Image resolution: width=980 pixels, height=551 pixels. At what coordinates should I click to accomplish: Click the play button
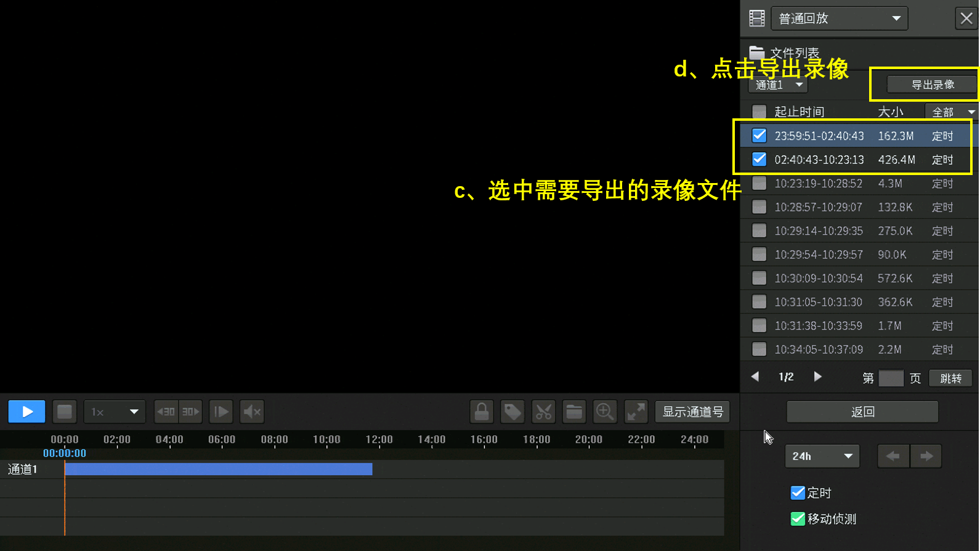click(26, 412)
